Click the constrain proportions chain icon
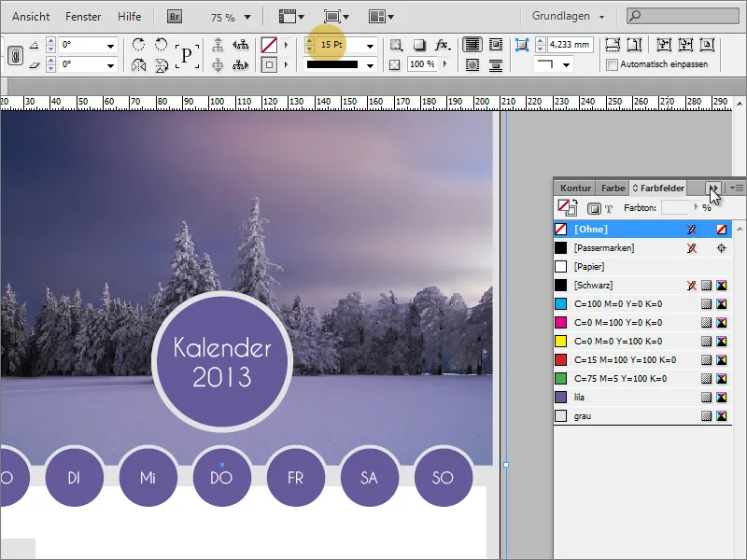Screen dimensions: 747x560 click(x=16, y=55)
